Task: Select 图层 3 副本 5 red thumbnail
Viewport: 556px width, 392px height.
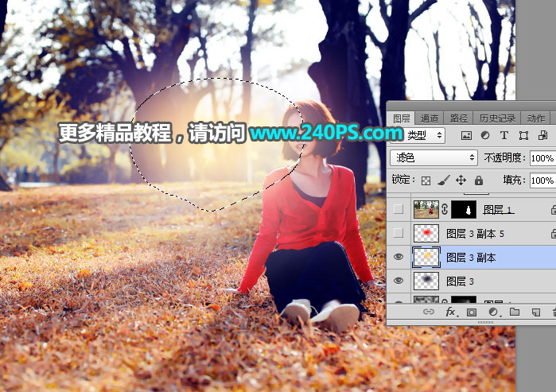Action: click(x=426, y=233)
